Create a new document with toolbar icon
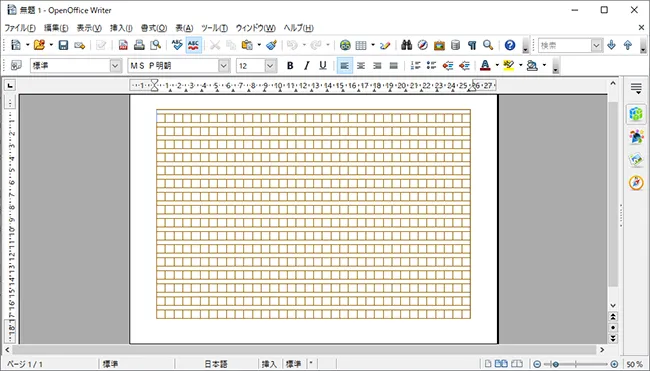The width and height of the screenshot is (650, 371). 16,45
